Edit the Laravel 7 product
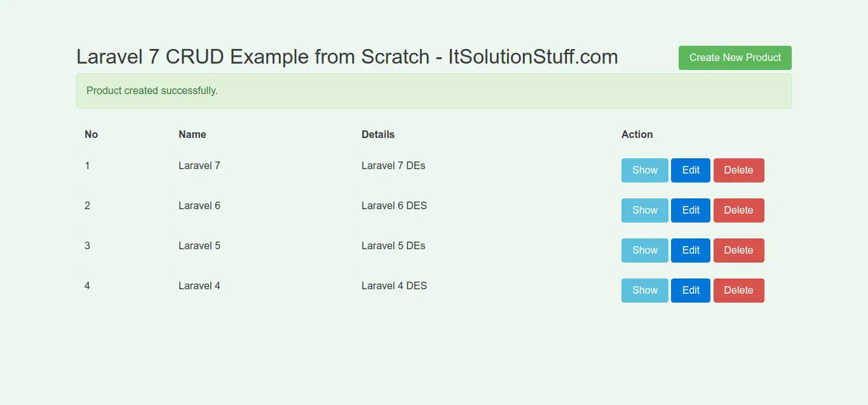This screenshot has height=405, width=868. [690, 170]
